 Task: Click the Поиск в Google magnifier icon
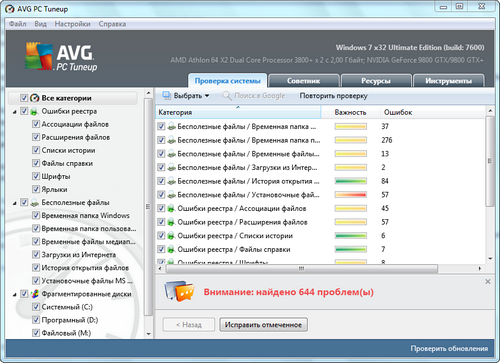[x=227, y=96]
